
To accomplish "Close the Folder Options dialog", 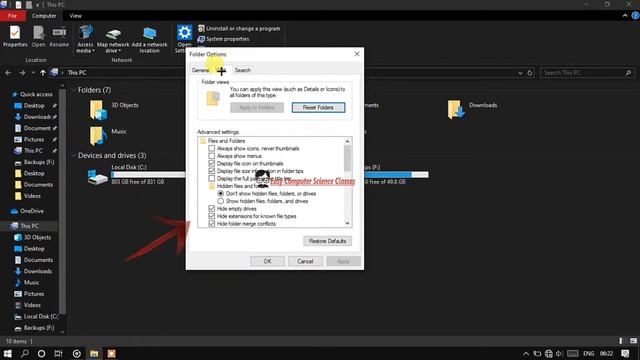I will tap(357, 54).
